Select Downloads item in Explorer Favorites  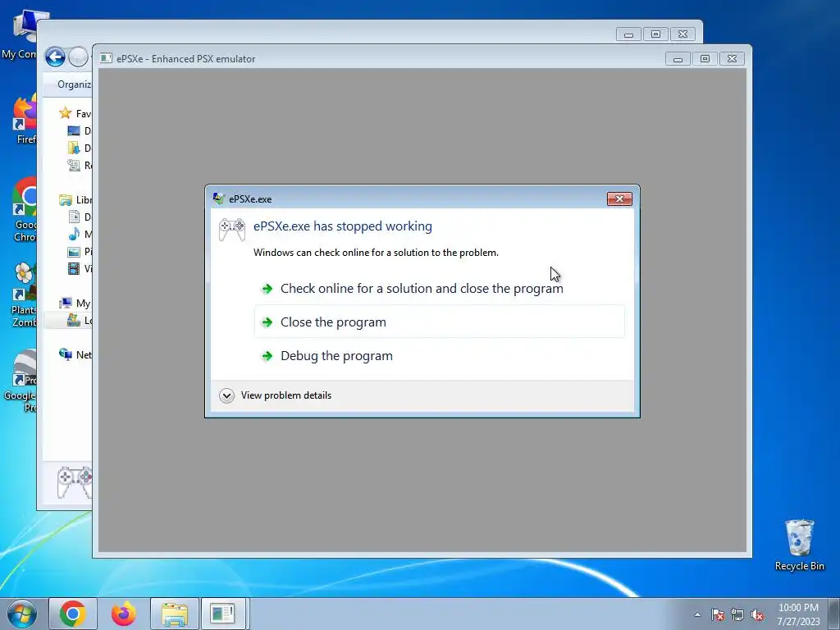(79, 148)
